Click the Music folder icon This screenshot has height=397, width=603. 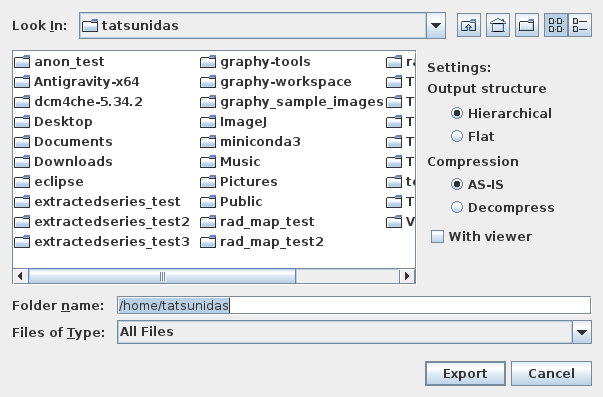tap(208, 162)
